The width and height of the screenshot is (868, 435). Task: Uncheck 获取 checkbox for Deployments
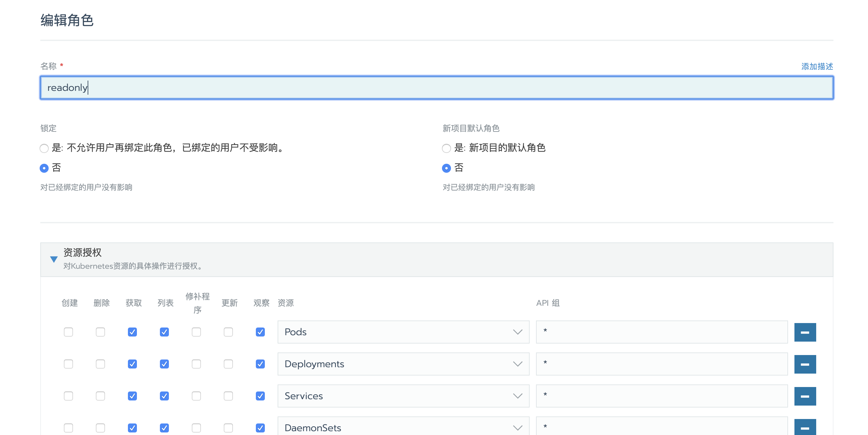click(x=132, y=364)
